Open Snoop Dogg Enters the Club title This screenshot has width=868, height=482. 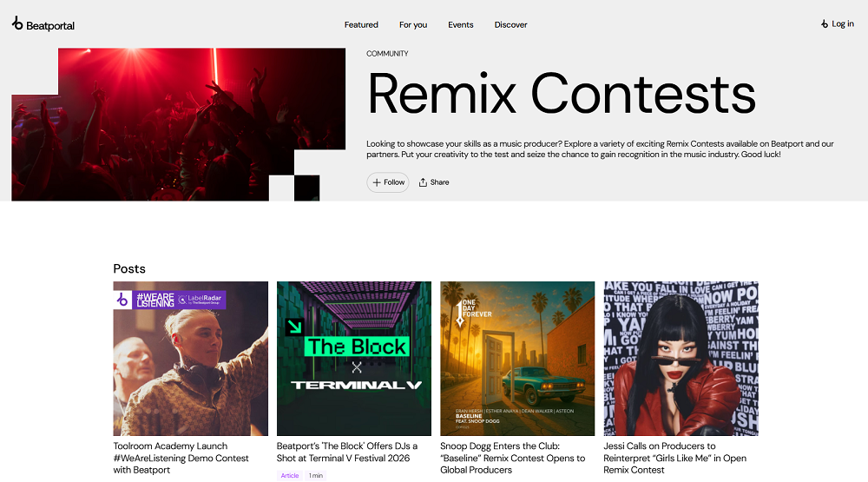coord(513,459)
